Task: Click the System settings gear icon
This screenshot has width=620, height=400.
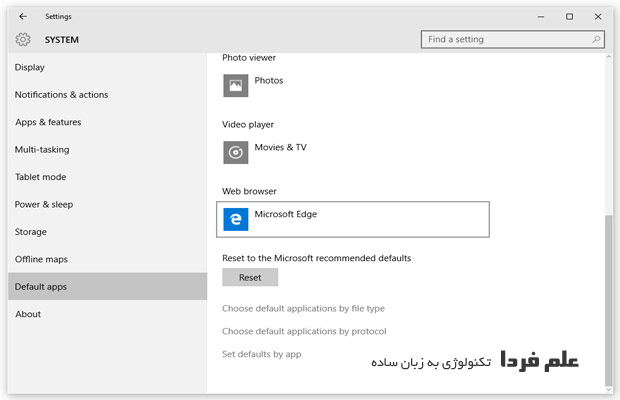Action: (23, 40)
